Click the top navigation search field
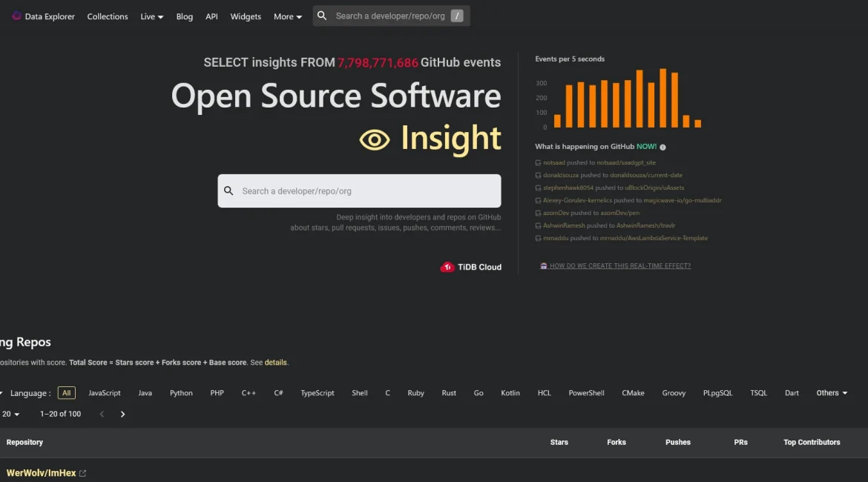This screenshot has width=868, height=482. (x=391, y=16)
